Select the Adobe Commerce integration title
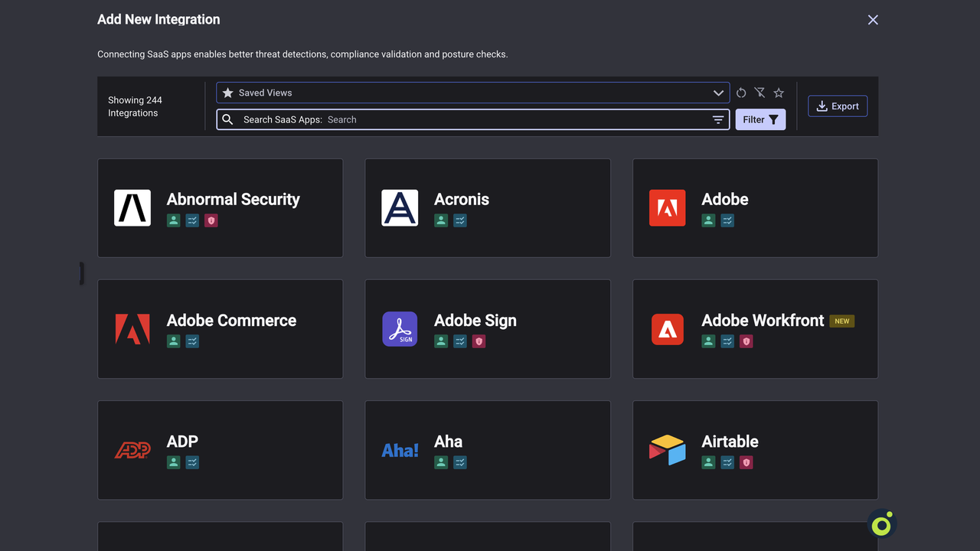This screenshot has height=551, width=980. tap(231, 321)
